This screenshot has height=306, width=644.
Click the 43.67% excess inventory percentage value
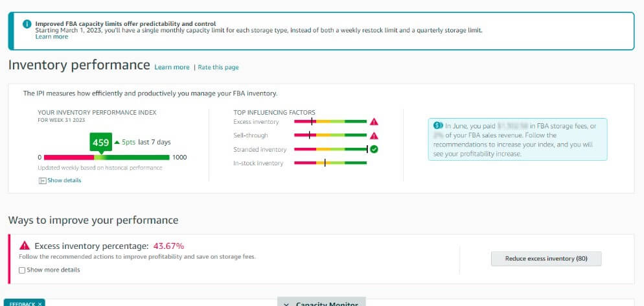[168, 246]
